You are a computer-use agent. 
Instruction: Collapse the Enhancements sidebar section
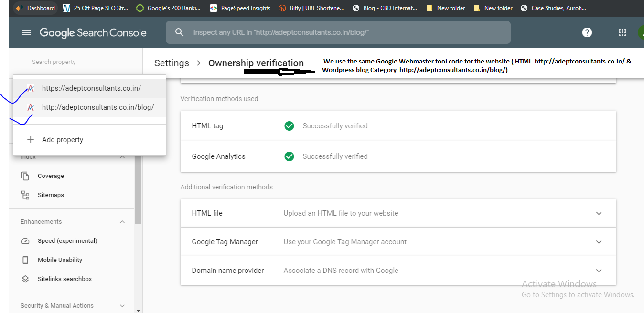click(122, 222)
